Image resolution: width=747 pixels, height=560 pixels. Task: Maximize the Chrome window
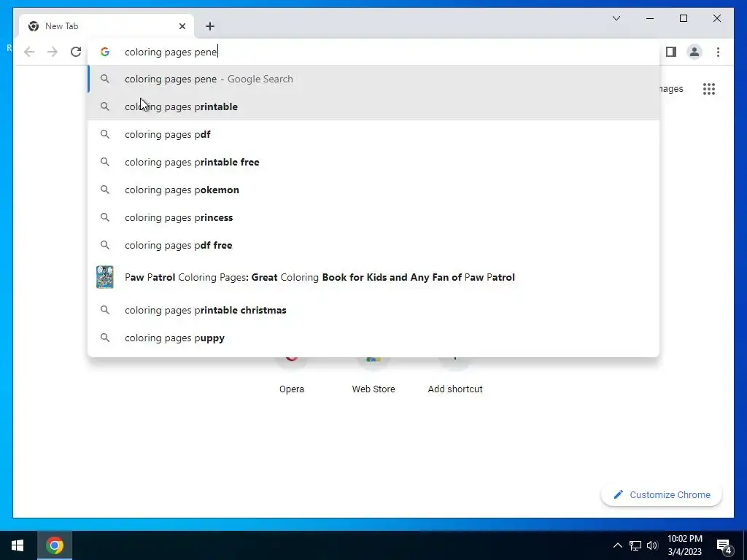[x=683, y=18]
